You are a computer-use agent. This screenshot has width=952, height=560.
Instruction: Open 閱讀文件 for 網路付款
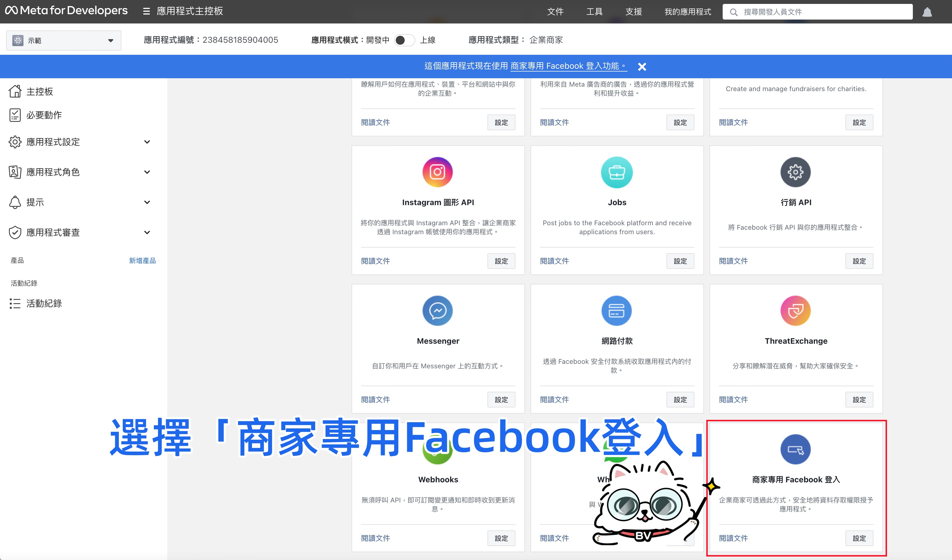click(x=554, y=399)
